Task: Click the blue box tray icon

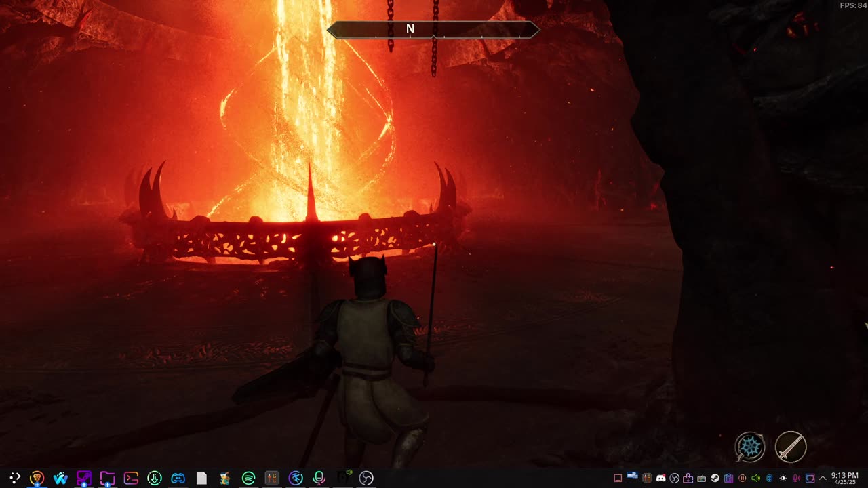Action: tap(810, 478)
